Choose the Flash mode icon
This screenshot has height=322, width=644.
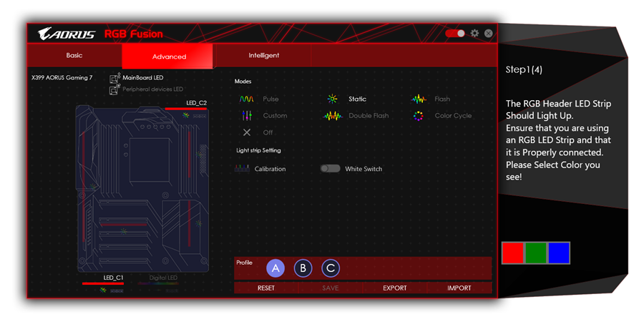(x=419, y=99)
